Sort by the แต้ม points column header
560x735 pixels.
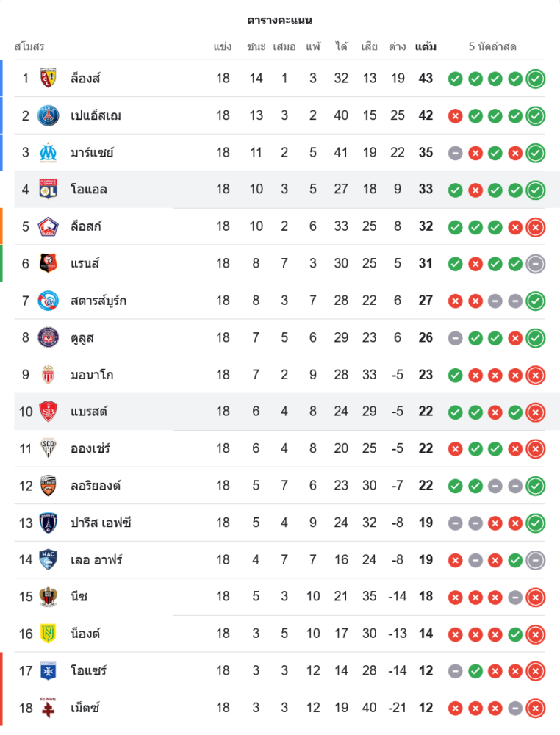point(426,47)
